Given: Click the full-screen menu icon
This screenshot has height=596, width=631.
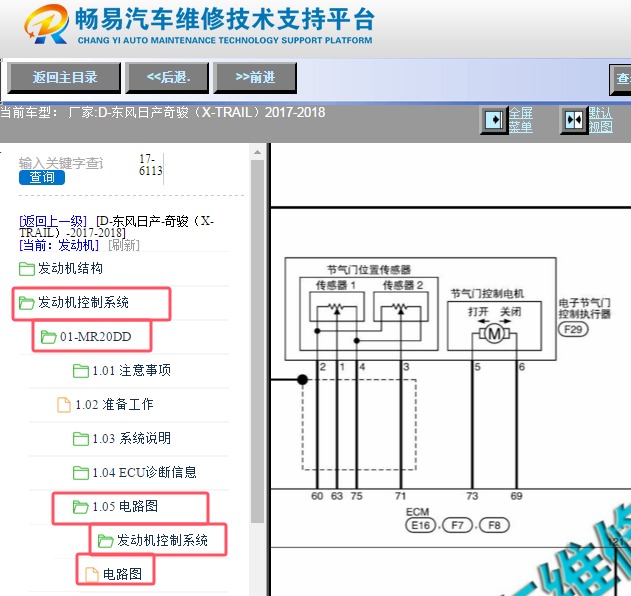Looking at the screenshot, I should tap(494, 120).
